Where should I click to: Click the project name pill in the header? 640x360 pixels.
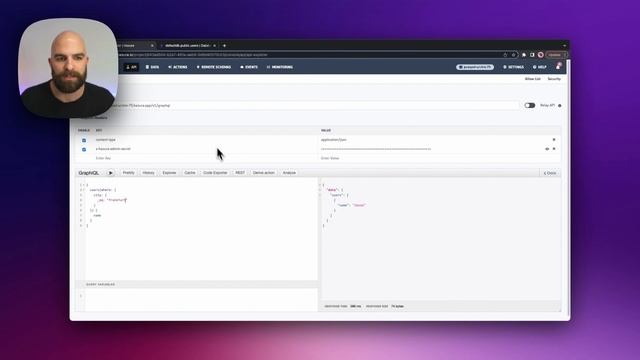[x=475, y=67]
